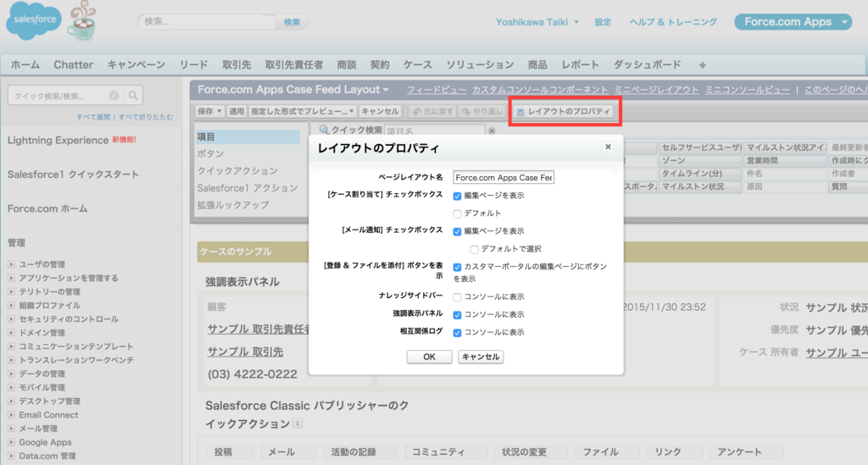The width and height of the screenshot is (868, 465).
Task: Open the フィードビュー link
Action: click(x=437, y=90)
